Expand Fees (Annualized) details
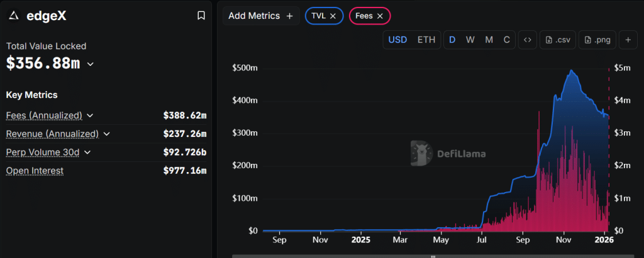This screenshot has height=258, width=644. click(90, 116)
